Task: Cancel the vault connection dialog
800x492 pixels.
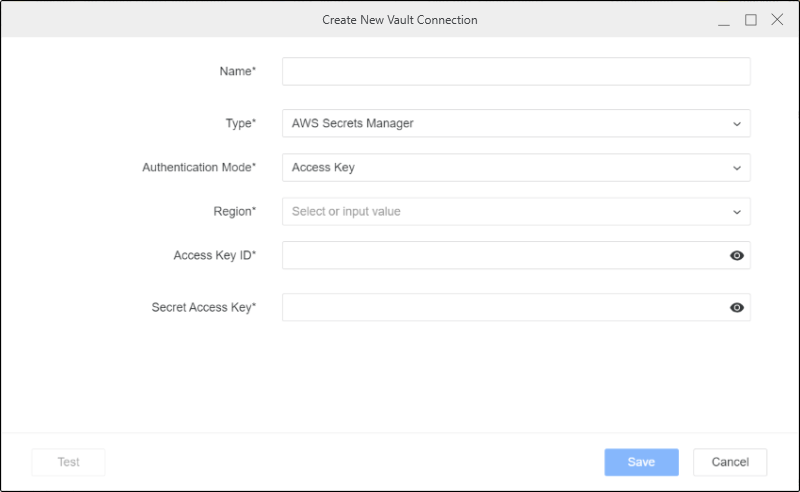Action: pos(729,462)
